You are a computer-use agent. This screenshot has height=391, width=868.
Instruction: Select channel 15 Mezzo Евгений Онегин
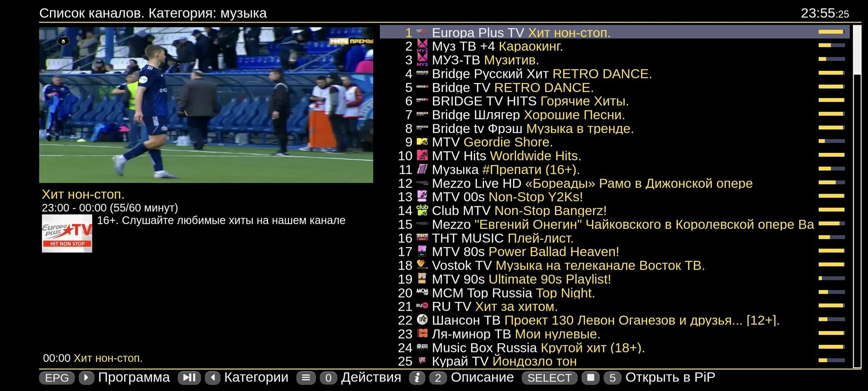point(614,224)
